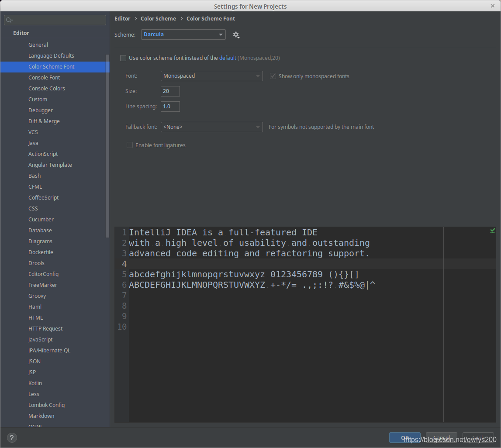
Task: Select the Editor category heading
Action: (21, 33)
